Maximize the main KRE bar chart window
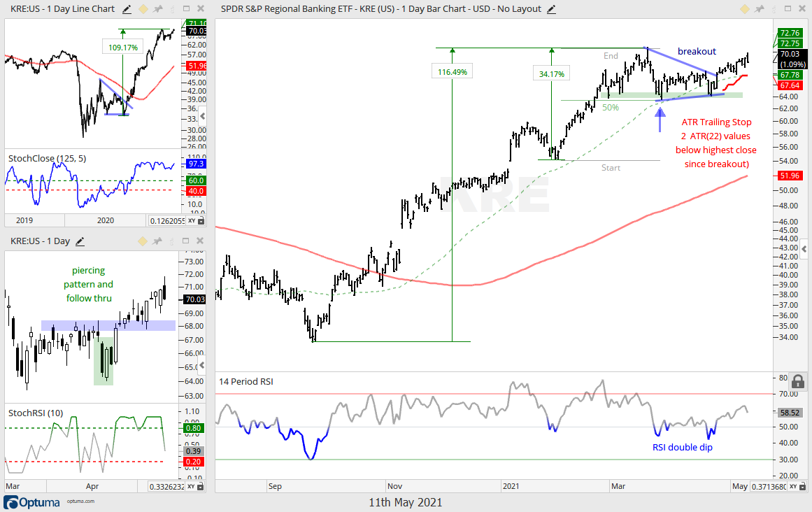This screenshot has width=812, height=512. [x=788, y=9]
